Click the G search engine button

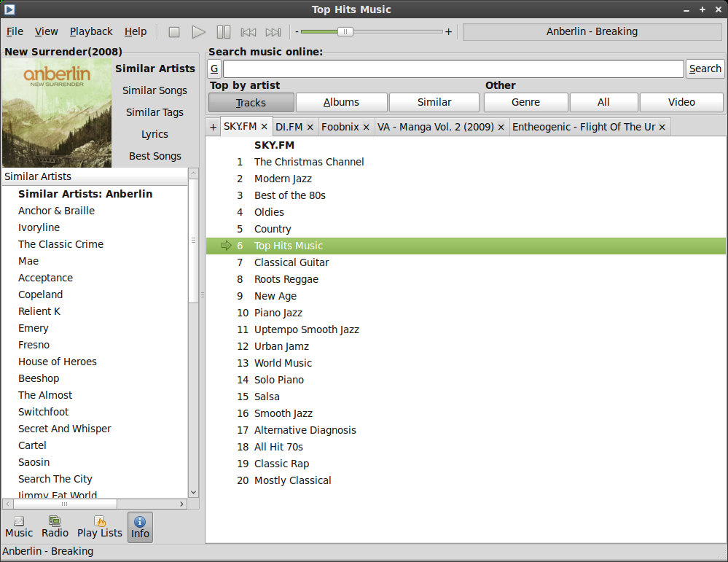pyautogui.click(x=214, y=69)
